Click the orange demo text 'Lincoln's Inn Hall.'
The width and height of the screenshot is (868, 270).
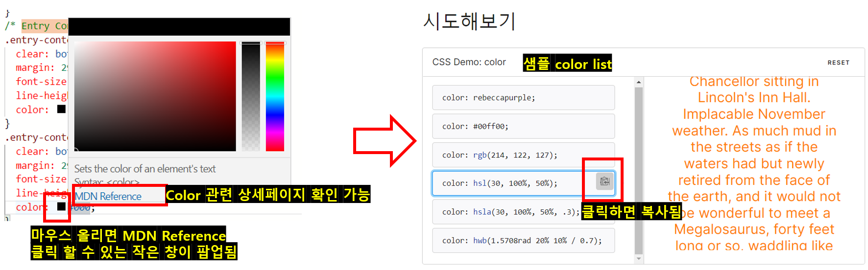754,97
